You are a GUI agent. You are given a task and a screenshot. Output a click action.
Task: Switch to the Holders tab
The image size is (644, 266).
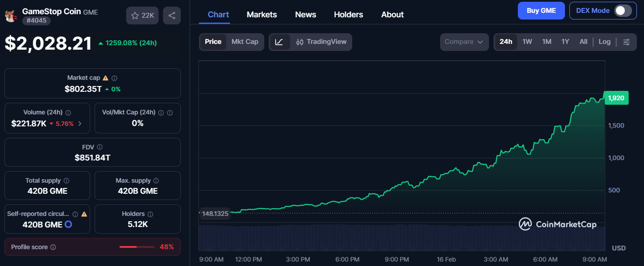coord(349,15)
